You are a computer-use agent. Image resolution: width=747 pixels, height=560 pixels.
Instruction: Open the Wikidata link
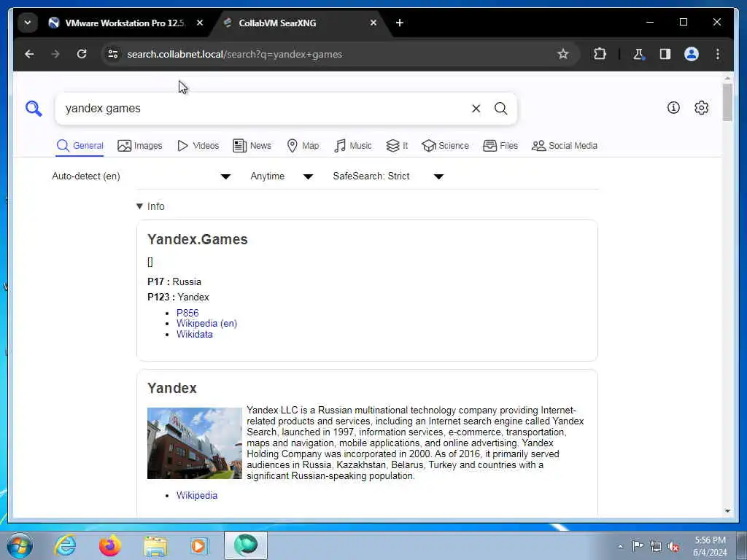tap(194, 334)
